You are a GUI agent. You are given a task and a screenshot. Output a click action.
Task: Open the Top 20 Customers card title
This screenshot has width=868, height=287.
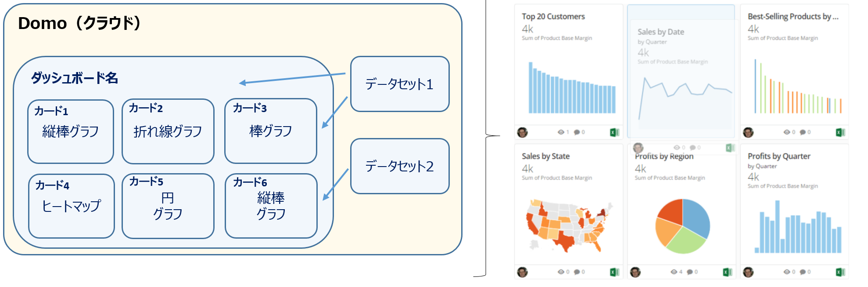click(x=553, y=17)
